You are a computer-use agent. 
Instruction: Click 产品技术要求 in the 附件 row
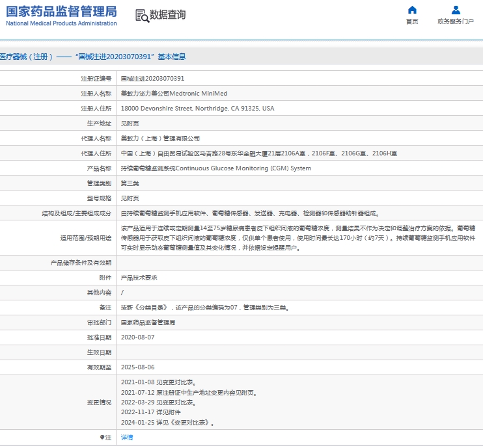click(139, 278)
